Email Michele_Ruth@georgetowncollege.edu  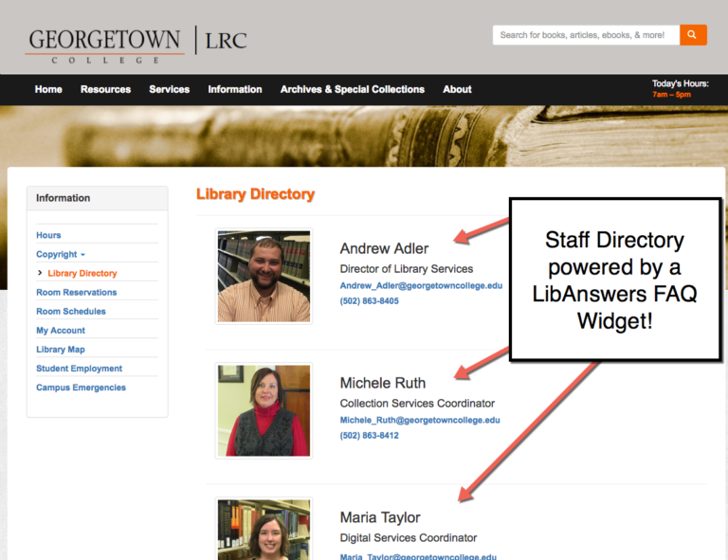click(x=420, y=421)
